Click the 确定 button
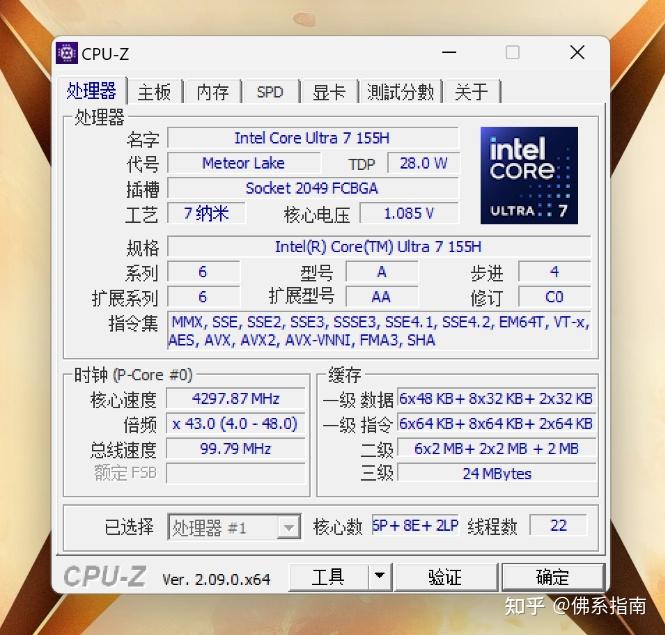The image size is (665, 635). coord(553,576)
